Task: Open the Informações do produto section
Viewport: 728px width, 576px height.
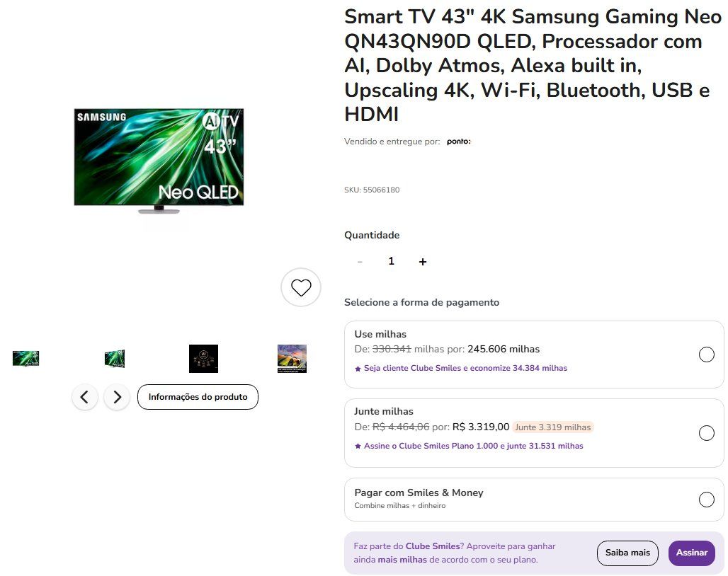Action: coord(198,397)
